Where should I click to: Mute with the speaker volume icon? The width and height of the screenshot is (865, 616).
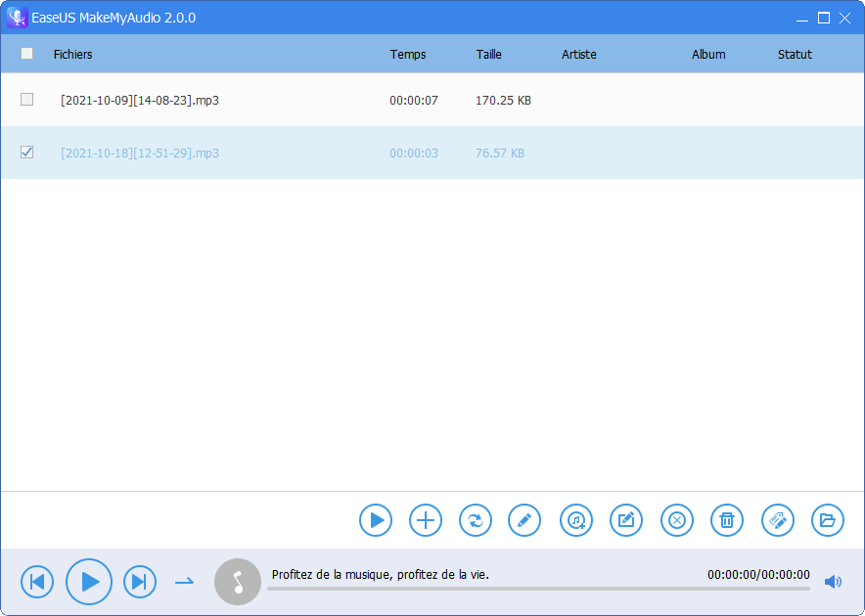[833, 582]
